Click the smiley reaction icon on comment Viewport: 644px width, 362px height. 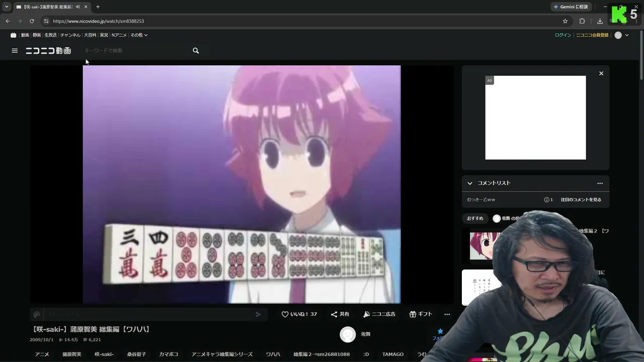tap(546, 200)
